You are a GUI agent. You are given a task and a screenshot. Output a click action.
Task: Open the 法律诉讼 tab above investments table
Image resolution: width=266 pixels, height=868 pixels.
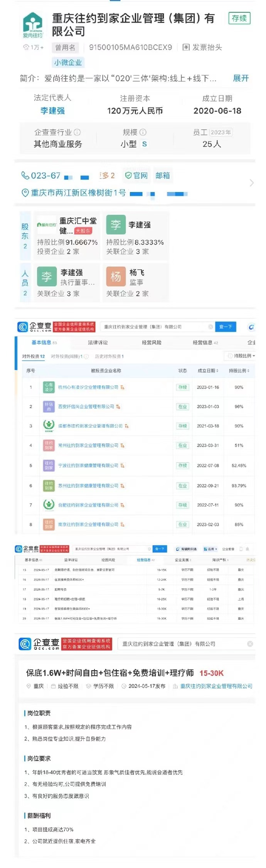coord(98,342)
